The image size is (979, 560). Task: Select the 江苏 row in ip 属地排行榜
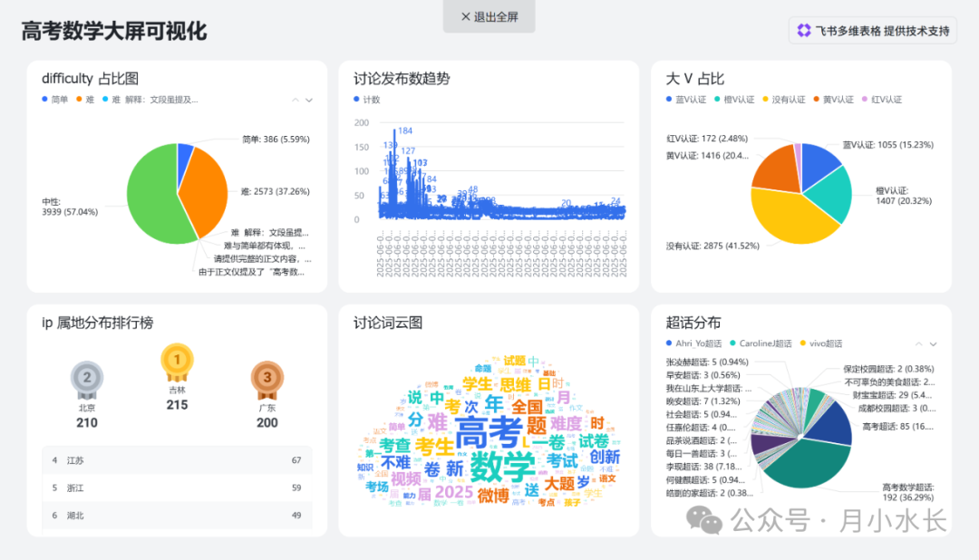tap(177, 460)
